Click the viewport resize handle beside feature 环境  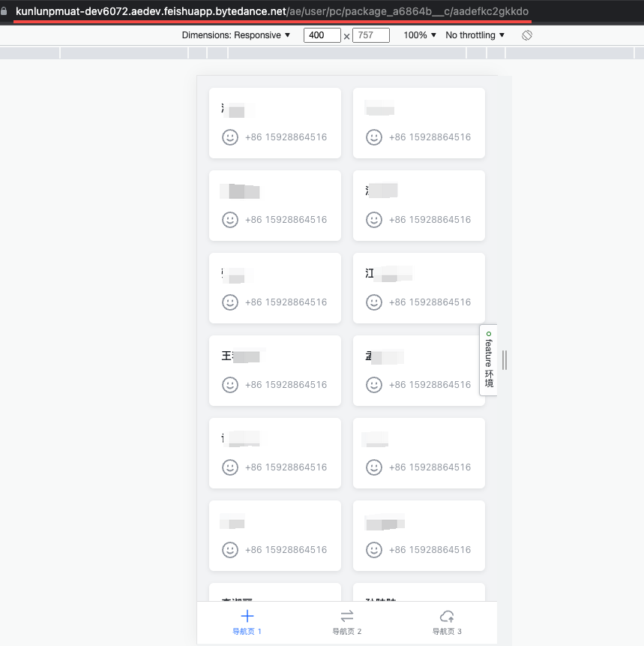click(x=505, y=360)
